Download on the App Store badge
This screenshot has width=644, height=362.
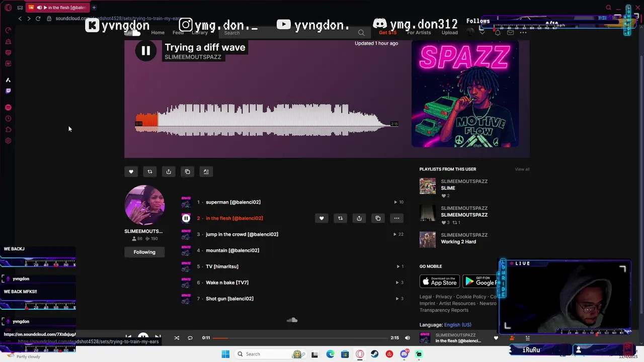pos(440,281)
